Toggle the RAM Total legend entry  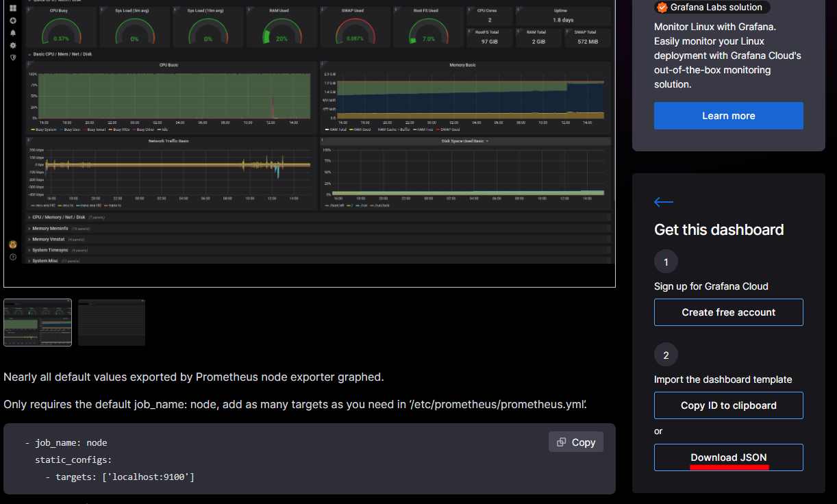click(x=336, y=129)
